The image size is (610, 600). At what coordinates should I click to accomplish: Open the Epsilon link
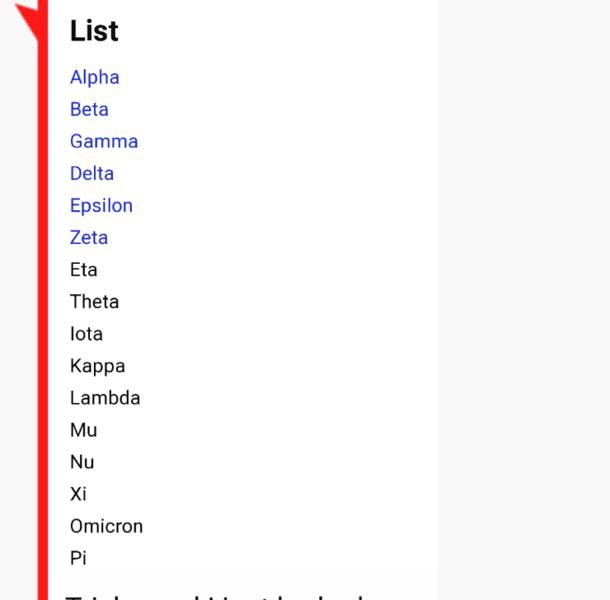point(101,205)
